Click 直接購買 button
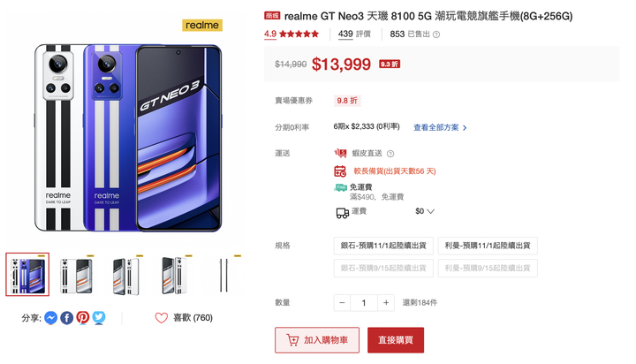 pyautogui.click(x=396, y=340)
